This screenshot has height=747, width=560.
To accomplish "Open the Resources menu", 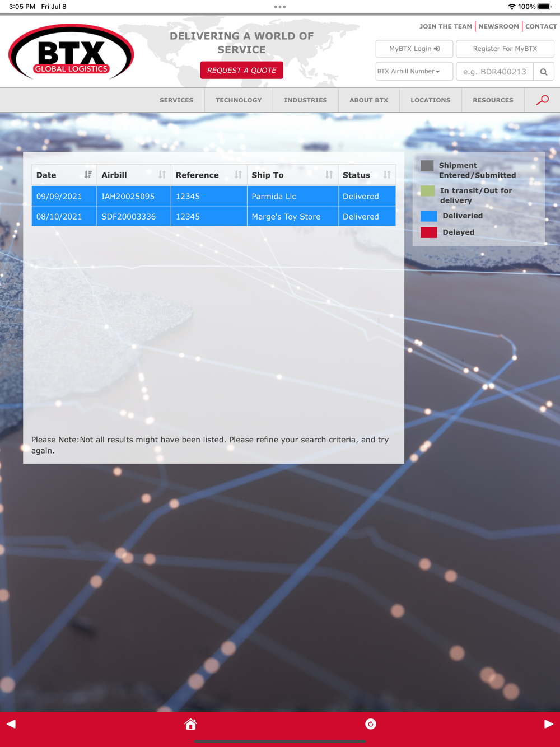I will pyautogui.click(x=493, y=100).
